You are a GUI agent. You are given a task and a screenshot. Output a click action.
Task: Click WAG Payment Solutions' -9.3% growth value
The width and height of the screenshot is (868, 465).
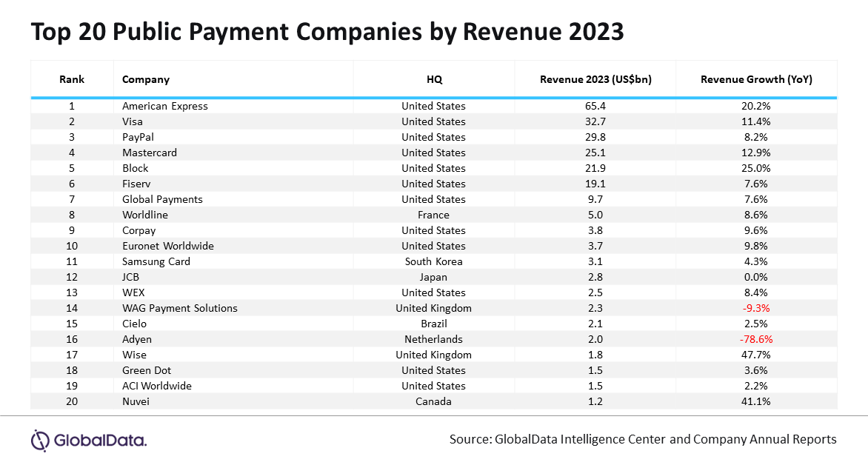[756, 308]
